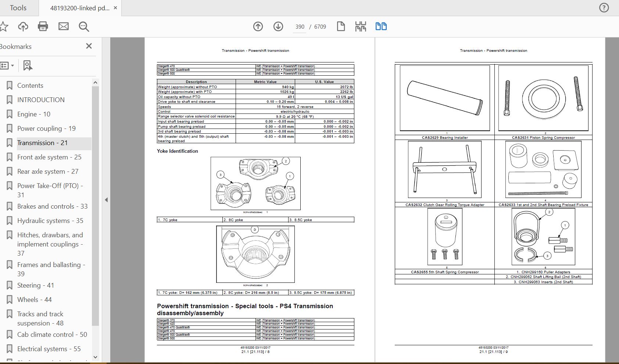Viewport: 619px width, 364px height.
Task: Click the upload to cloud icon
Action: [x=23, y=26]
